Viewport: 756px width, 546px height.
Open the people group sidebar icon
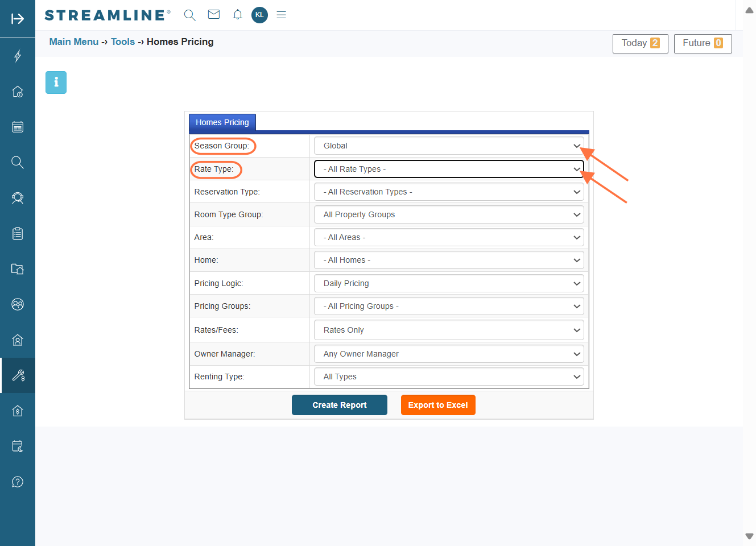pyautogui.click(x=18, y=304)
